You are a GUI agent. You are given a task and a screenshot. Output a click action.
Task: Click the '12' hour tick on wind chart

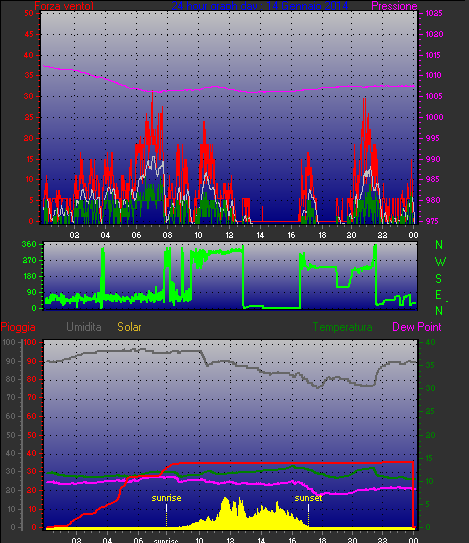click(229, 235)
